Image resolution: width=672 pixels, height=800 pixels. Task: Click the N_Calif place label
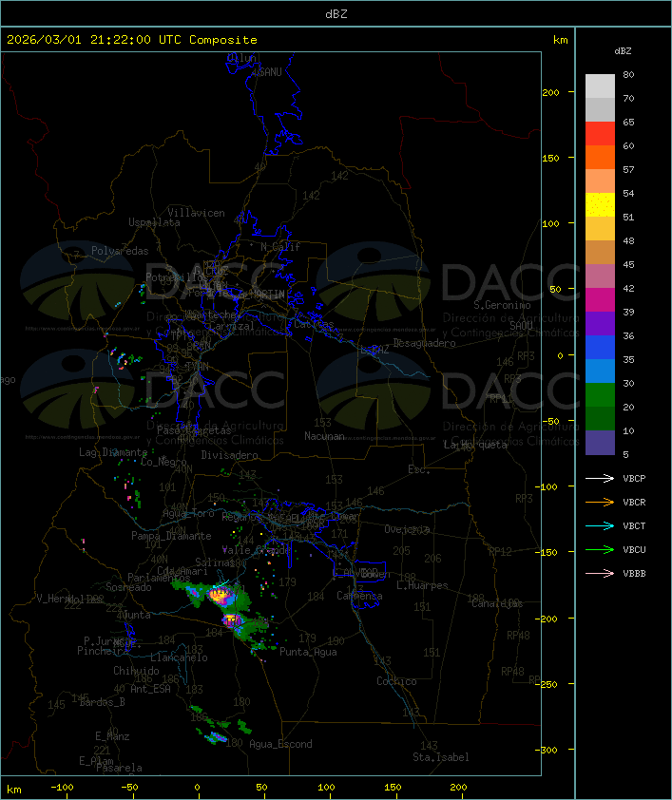[280, 247]
